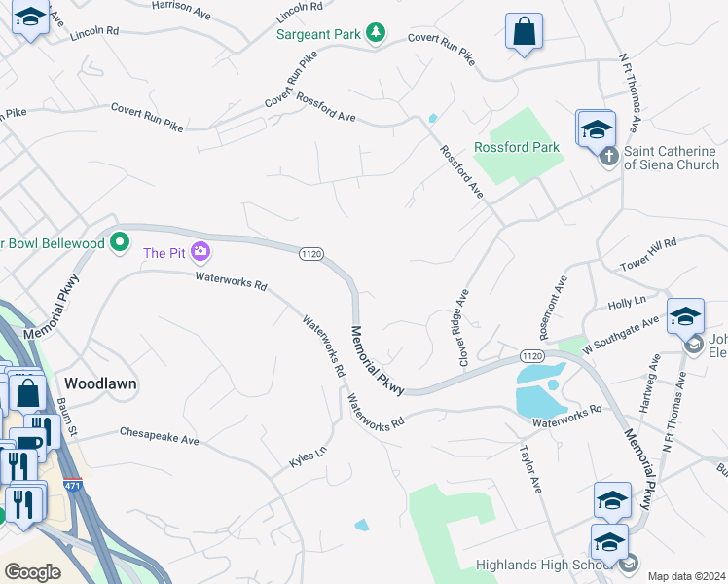This screenshot has height=584, width=728.
Task: Open the shopping bag marker near Covert Run Pike
Action: pyautogui.click(x=525, y=32)
